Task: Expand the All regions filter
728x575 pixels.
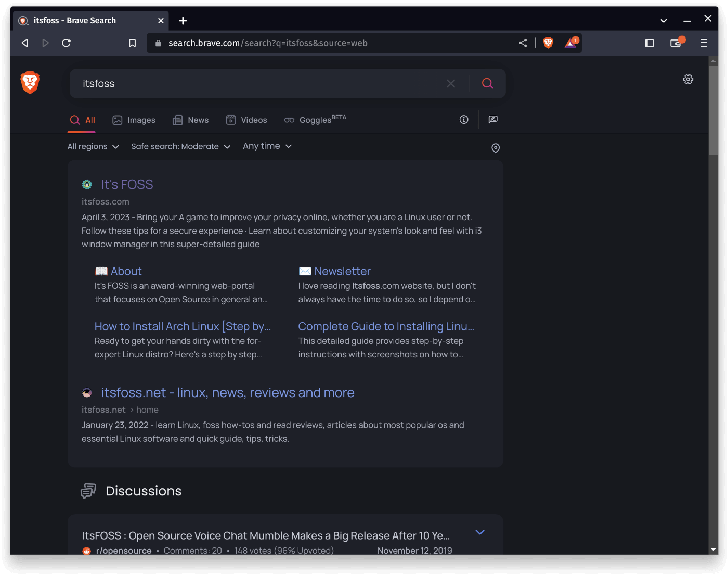Action: click(x=93, y=146)
